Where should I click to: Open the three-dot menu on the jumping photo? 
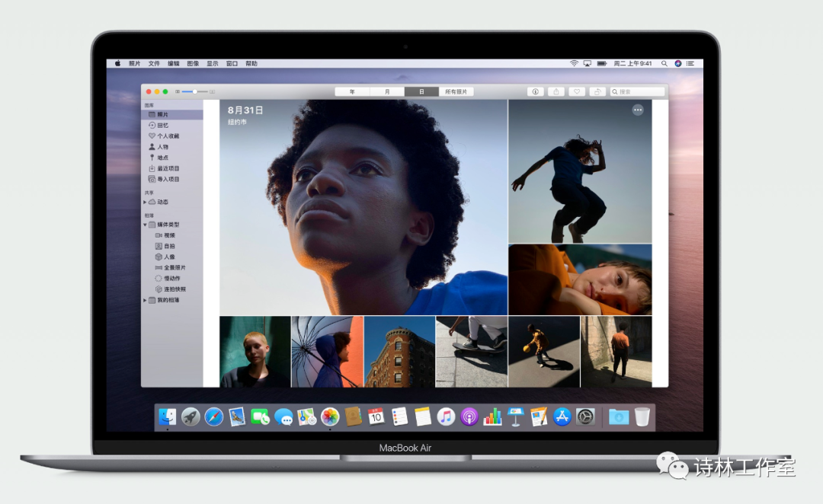point(638,110)
